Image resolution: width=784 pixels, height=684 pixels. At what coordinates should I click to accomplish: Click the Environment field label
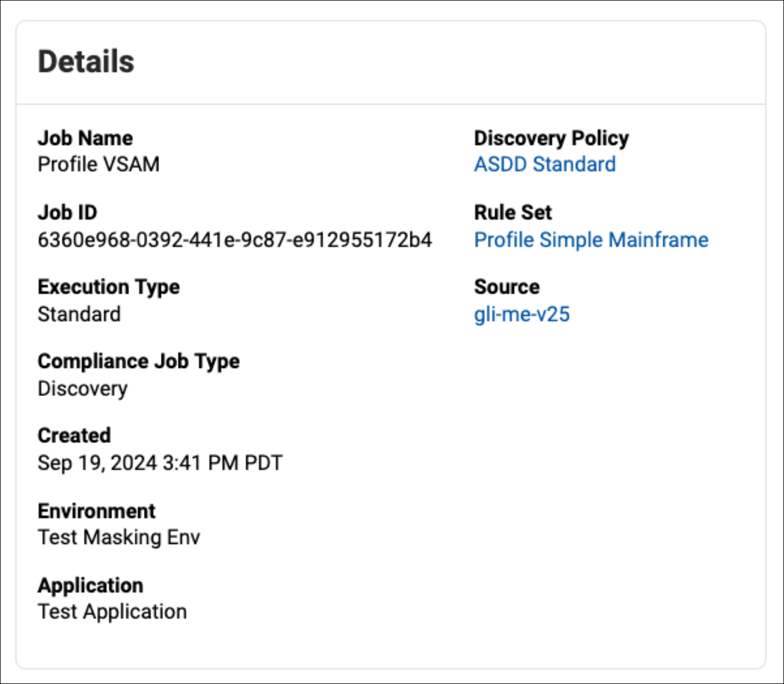pyautogui.click(x=97, y=511)
